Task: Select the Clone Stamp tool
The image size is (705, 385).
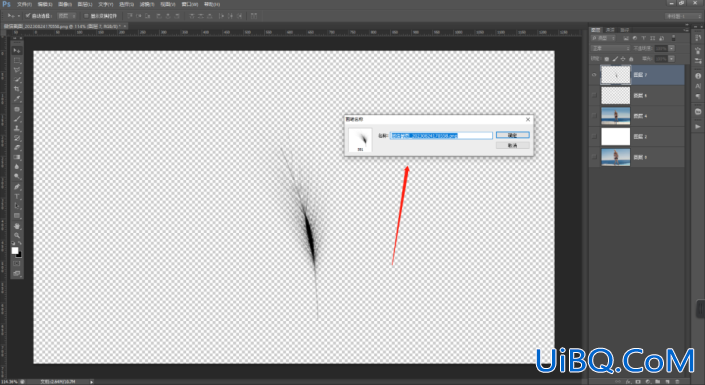Action: (17, 129)
